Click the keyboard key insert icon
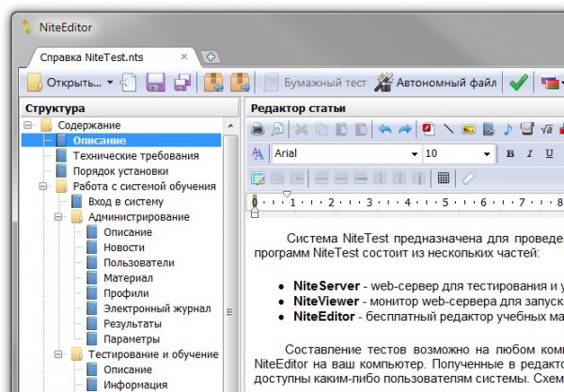564x392 pixels. pyautogui.click(x=527, y=129)
